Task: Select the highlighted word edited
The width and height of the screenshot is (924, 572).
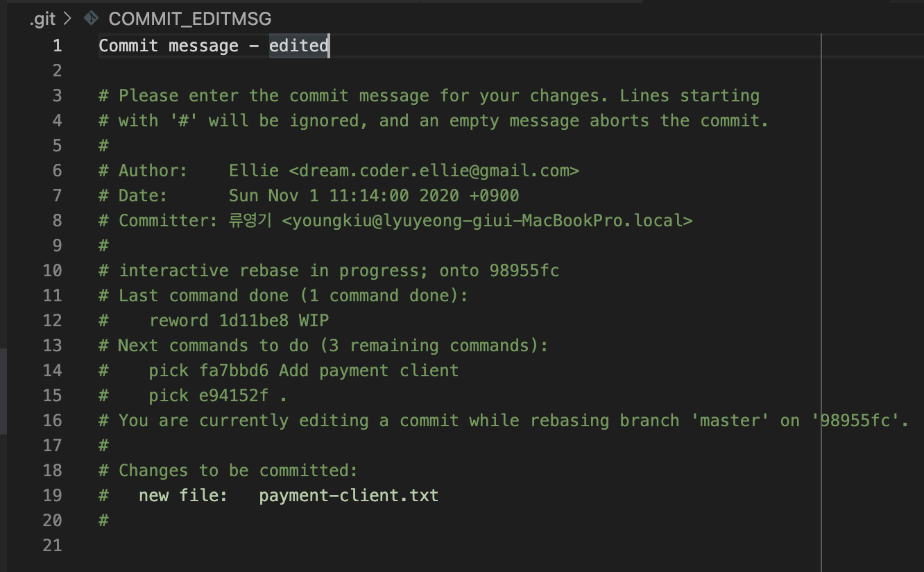Action: (298, 46)
